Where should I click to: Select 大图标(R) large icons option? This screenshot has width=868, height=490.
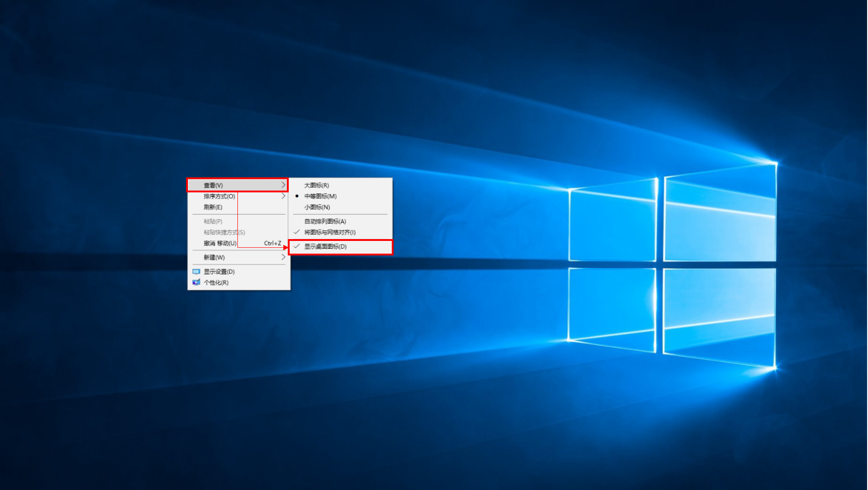click(x=340, y=185)
